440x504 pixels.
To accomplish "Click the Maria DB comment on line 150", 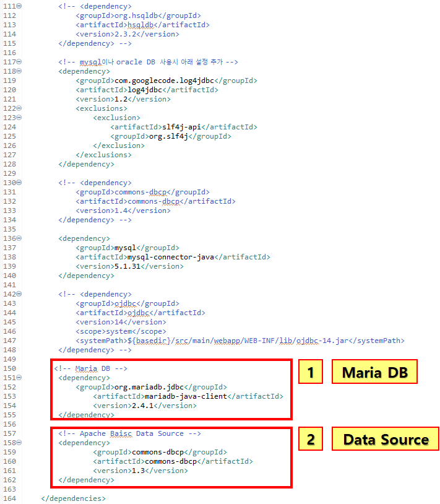I will tap(90, 368).
